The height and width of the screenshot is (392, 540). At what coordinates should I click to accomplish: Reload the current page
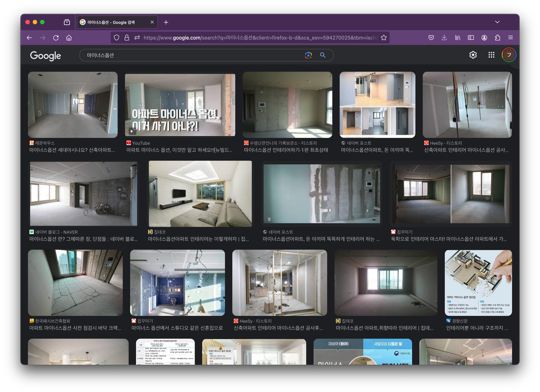point(56,38)
